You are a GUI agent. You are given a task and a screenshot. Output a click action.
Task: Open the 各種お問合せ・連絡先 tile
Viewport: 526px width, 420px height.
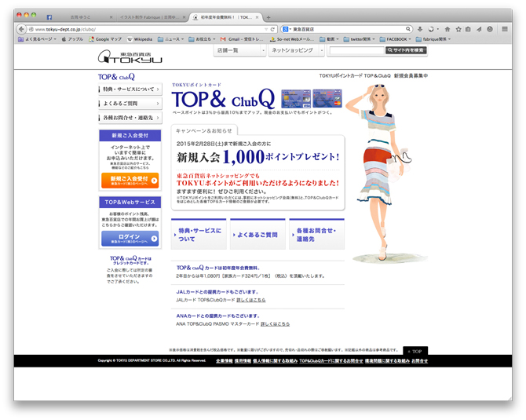[316, 235]
